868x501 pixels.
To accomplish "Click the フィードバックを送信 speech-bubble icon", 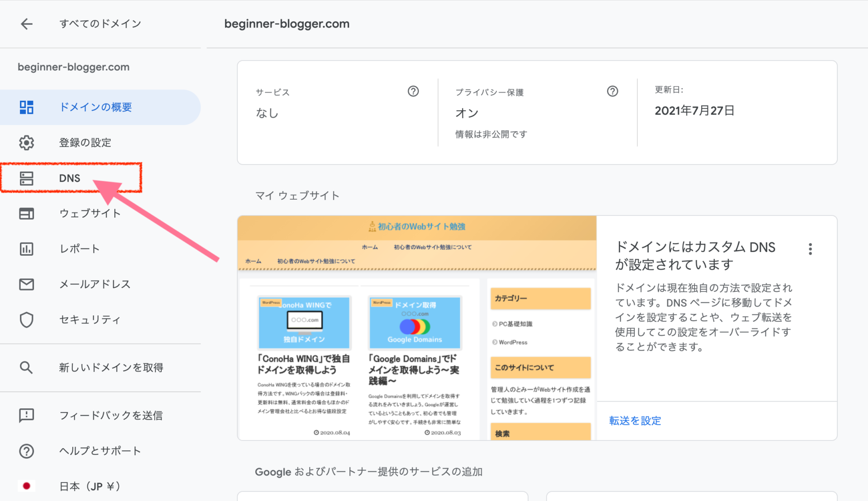I will click(27, 416).
